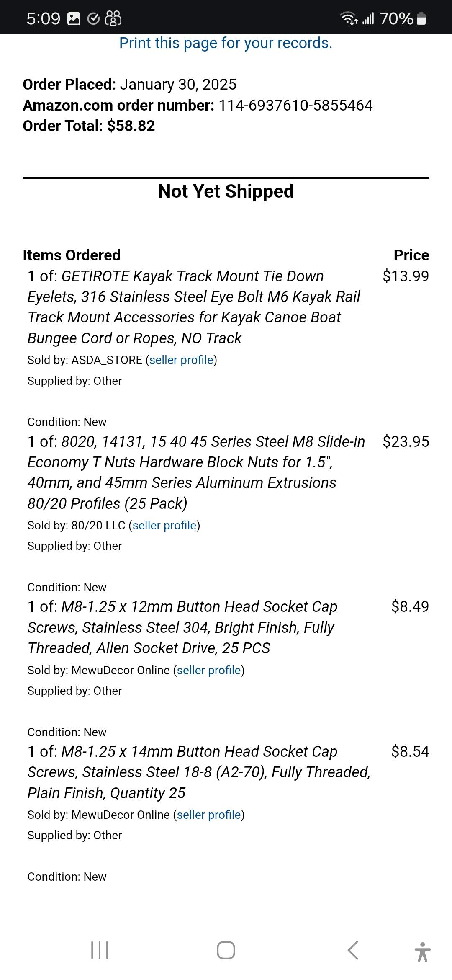
Task: Tap the $58.82 order total
Action: click(x=131, y=126)
